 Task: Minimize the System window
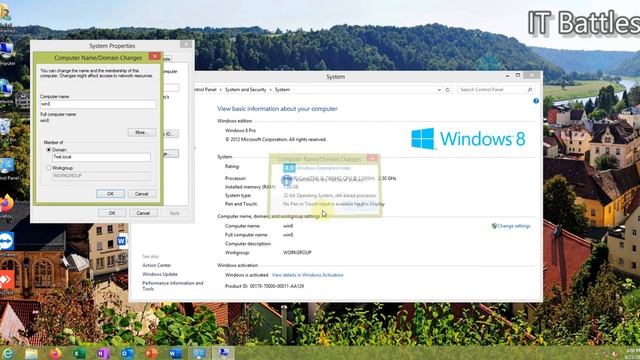click(x=507, y=76)
